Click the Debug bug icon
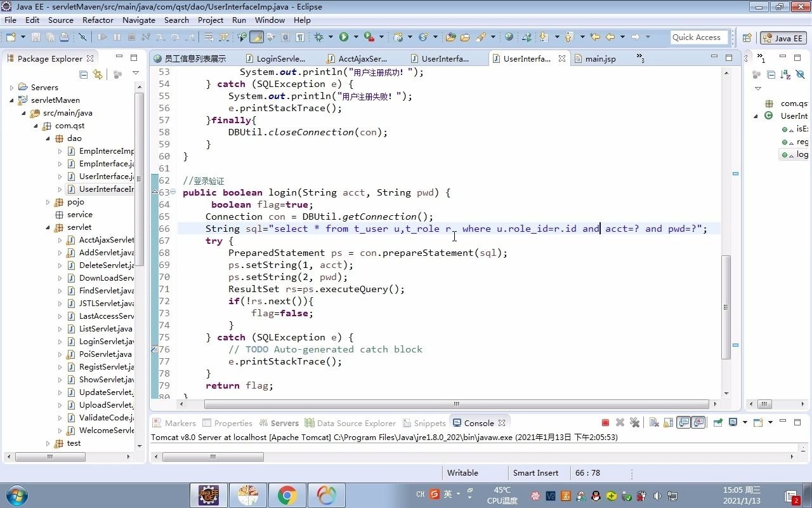Viewport: 812px width, 508px height. (x=318, y=37)
